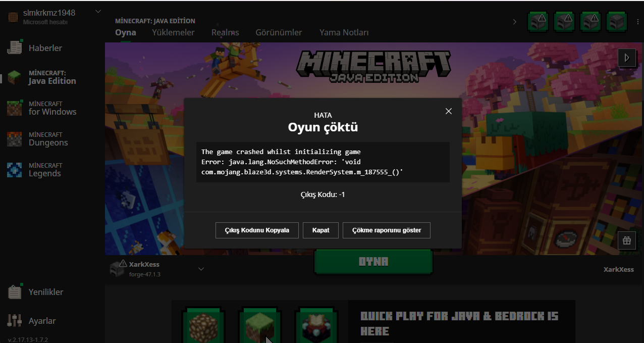
Task: Open Minecraft Legends in sidebar
Action: coord(35,170)
